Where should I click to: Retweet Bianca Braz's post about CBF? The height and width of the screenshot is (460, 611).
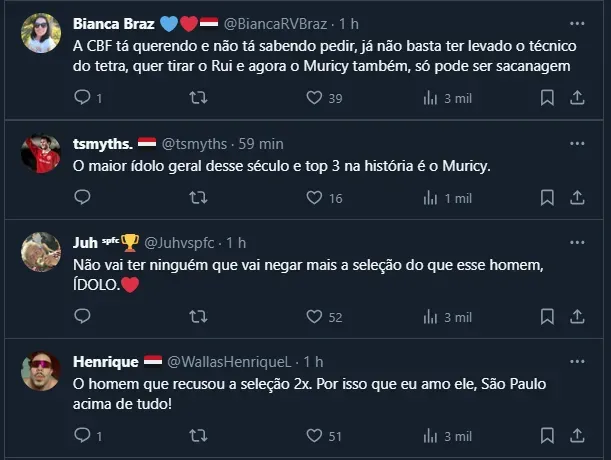point(198,98)
